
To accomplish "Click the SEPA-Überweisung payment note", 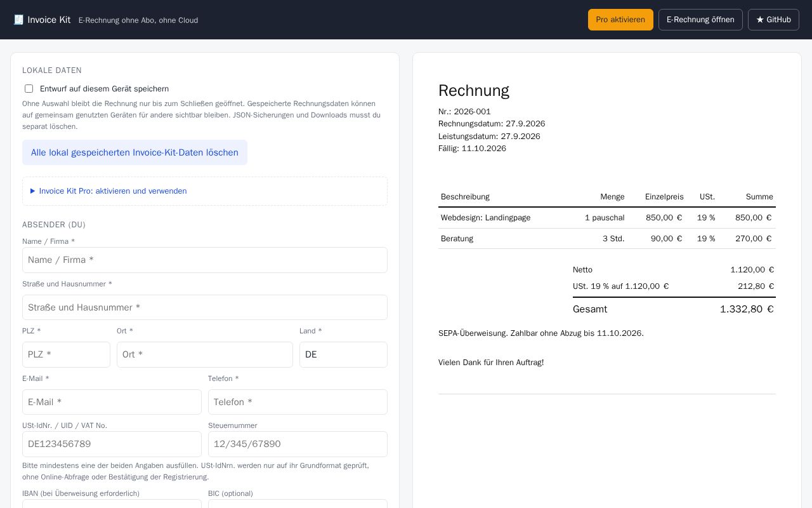I will (x=541, y=333).
